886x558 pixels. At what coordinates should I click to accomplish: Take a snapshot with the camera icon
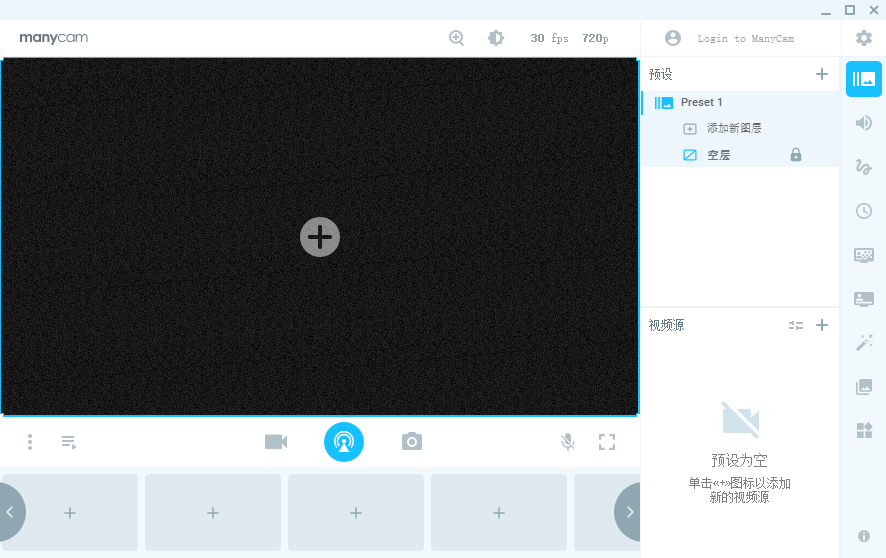(x=411, y=441)
